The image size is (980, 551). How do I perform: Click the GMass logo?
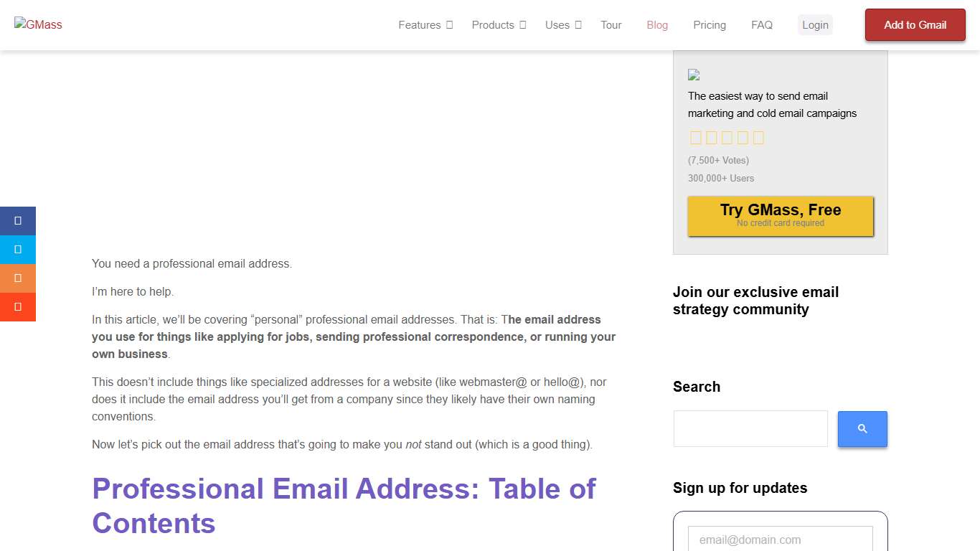[x=38, y=24]
